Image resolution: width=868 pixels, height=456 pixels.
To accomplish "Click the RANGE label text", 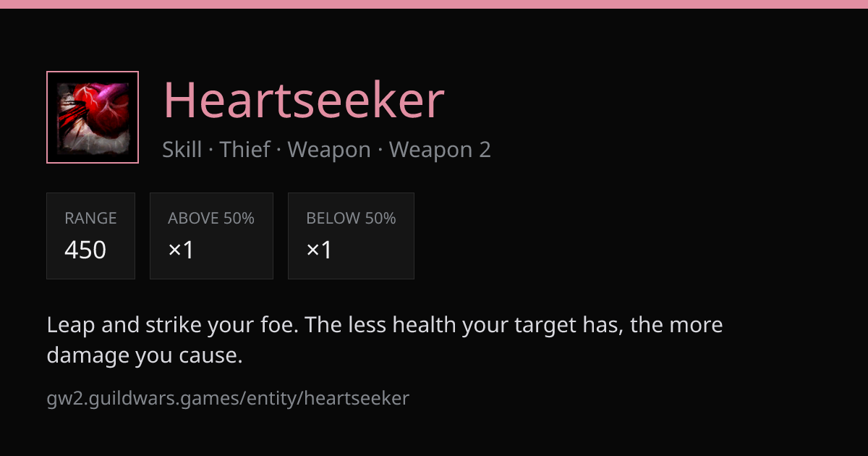I will (90, 219).
